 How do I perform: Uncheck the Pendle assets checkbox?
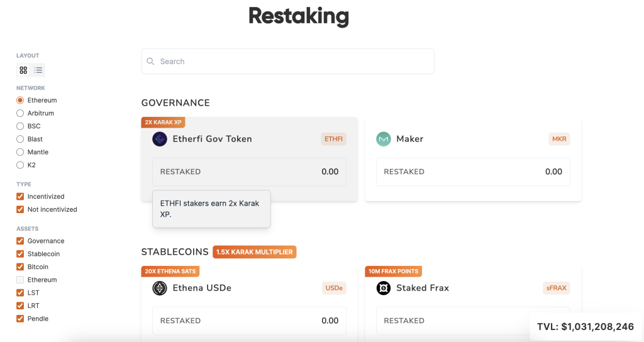20,319
